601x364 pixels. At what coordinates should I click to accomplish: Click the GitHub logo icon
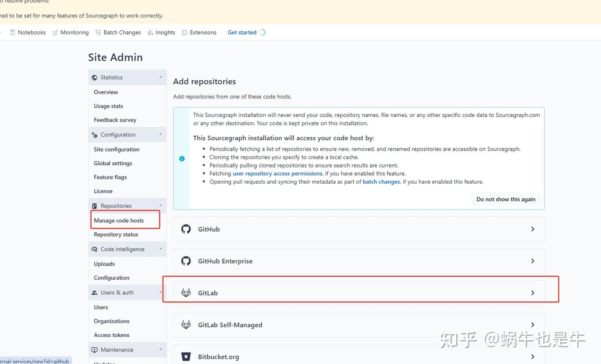pos(186,229)
